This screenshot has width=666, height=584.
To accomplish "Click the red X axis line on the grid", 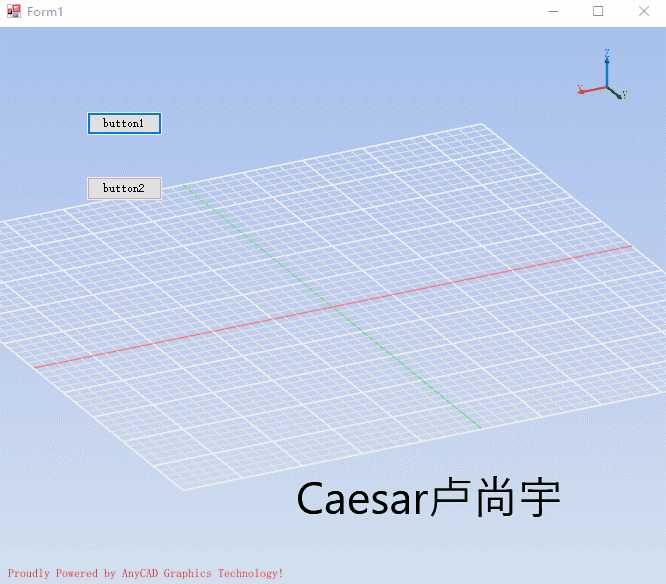I will [333, 306].
